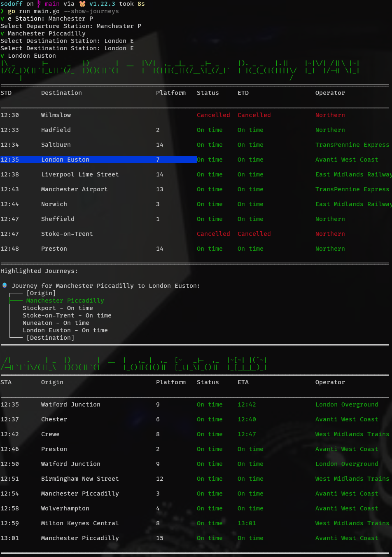Click the 12:47 ETA for Crewe

pos(247,434)
